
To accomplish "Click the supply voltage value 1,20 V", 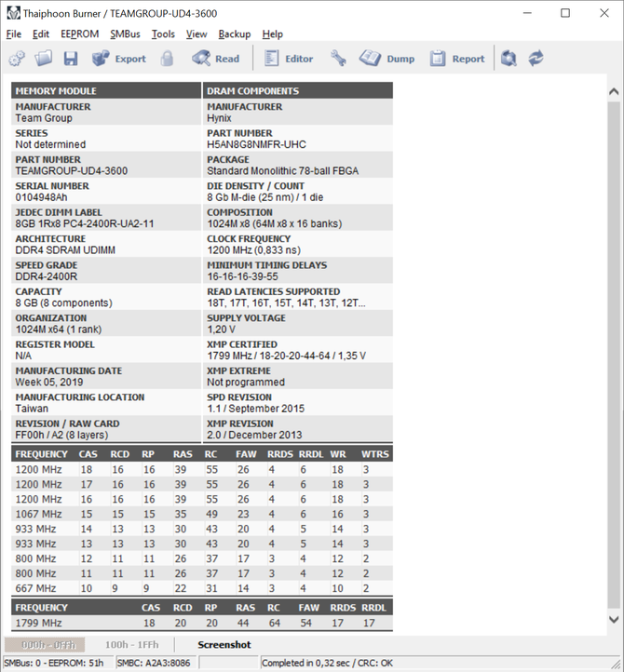I will click(221, 329).
